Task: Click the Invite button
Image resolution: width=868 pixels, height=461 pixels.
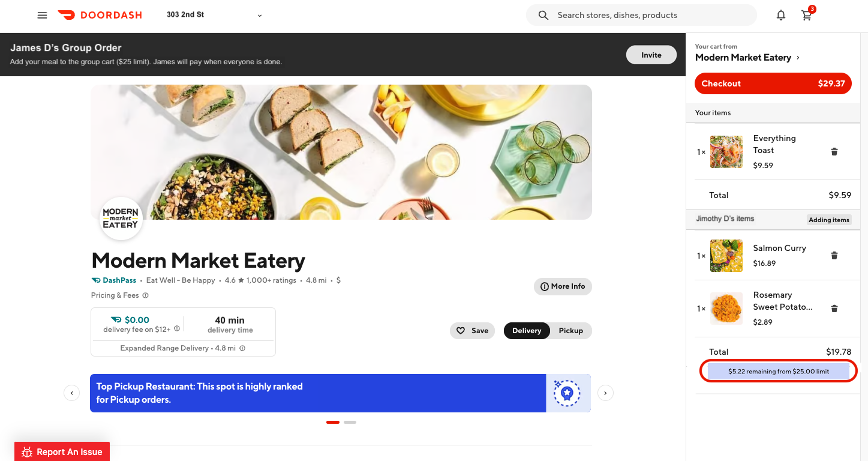Action: click(651, 55)
